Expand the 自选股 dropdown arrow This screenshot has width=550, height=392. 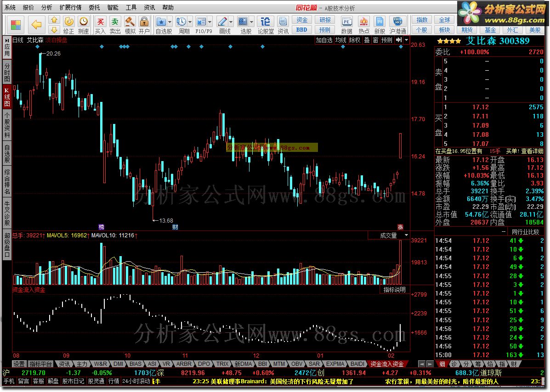pyautogui.click(x=170, y=22)
